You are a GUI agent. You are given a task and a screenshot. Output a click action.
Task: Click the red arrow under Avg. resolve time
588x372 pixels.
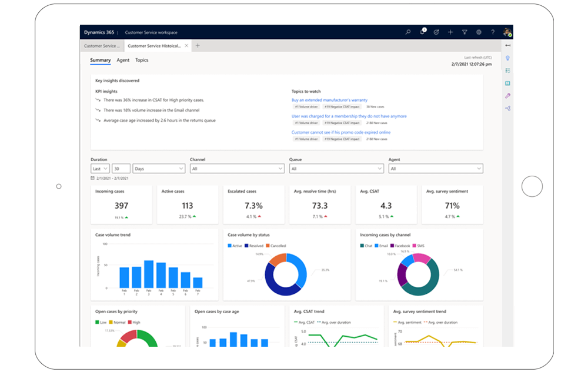tap(326, 216)
